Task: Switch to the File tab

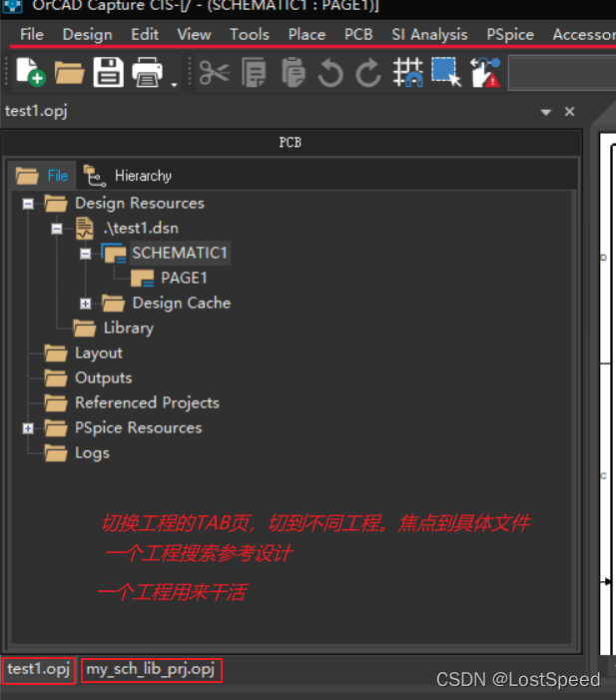Action: click(x=42, y=176)
